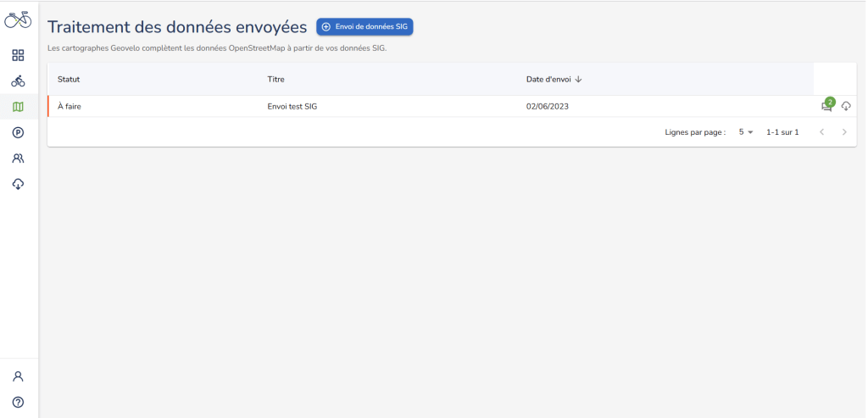868x418 pixels.
Task: Click the Envoi de données SIG button
Action: 364,26
